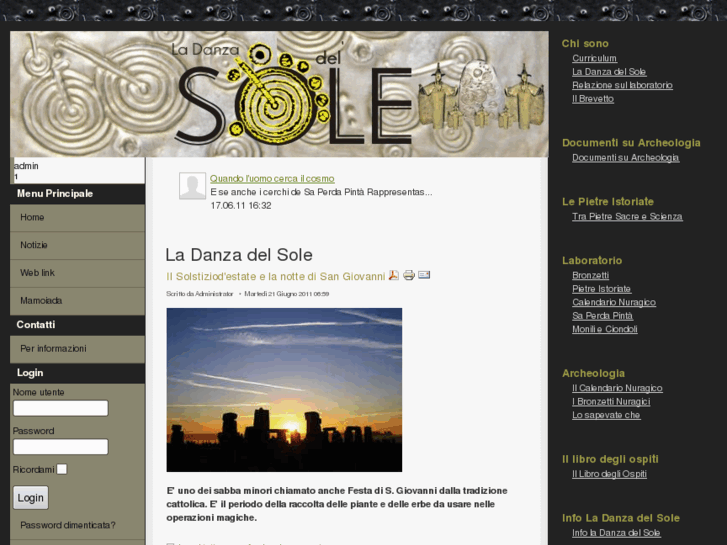Click the La Danza del Sole header banner
Image resolution: width=727 pixels, height=545 pixels.
tap(279, 94)
